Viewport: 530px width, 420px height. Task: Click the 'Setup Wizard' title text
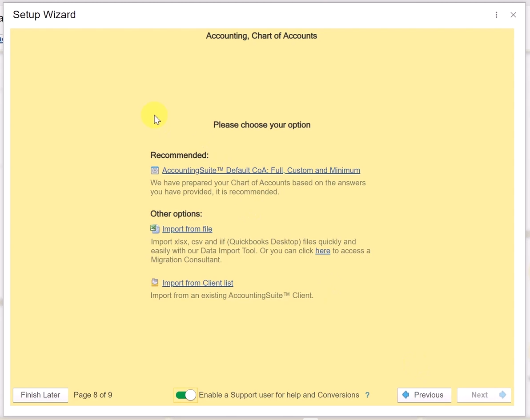[44, 15]
